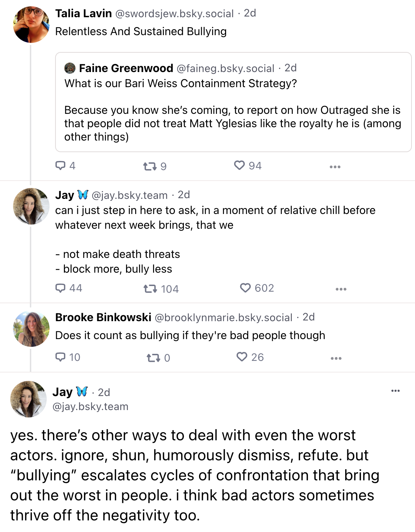The width and height of the screenshot is (415, 532).
Task: Repost Jay's post with 104 reposts
Action: (150, 289)
